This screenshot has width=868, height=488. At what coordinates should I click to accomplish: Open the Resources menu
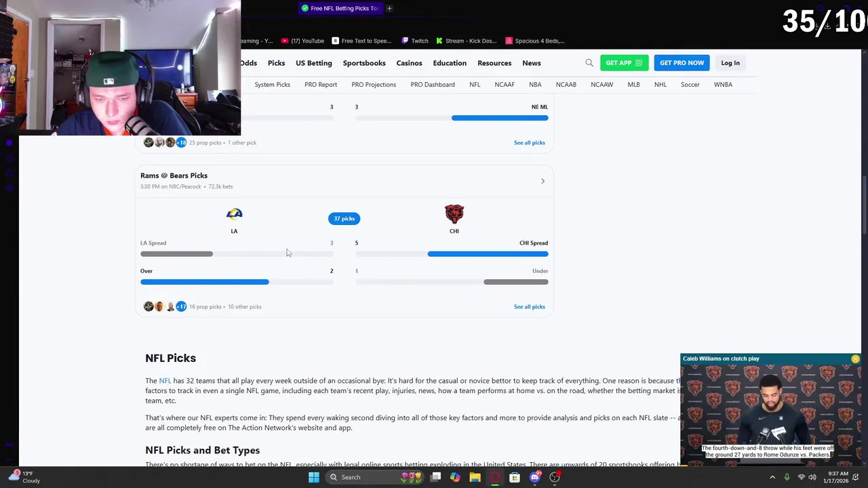494,63
